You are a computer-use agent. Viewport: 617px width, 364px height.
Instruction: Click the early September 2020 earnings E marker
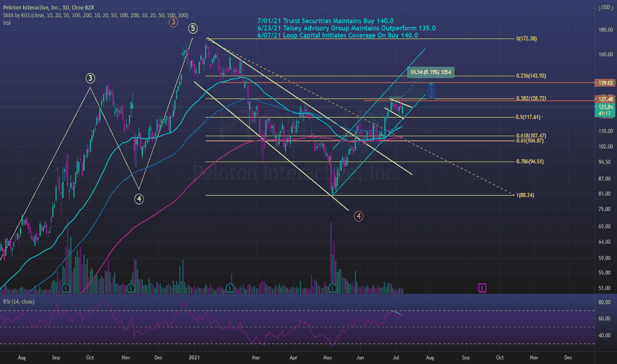(x=66, y=288)
